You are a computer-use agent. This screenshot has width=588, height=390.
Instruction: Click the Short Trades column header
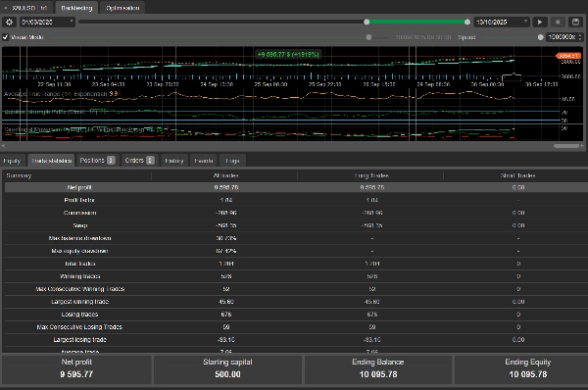(517, 175)
